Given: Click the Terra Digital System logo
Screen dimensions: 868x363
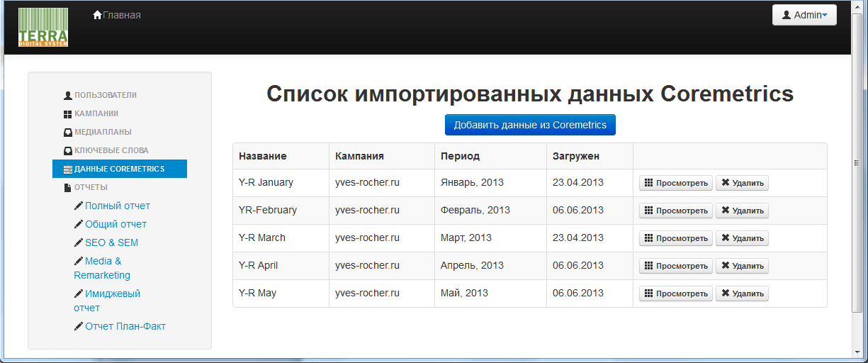Looking at the screenshot, I should [x=43, y=28].
